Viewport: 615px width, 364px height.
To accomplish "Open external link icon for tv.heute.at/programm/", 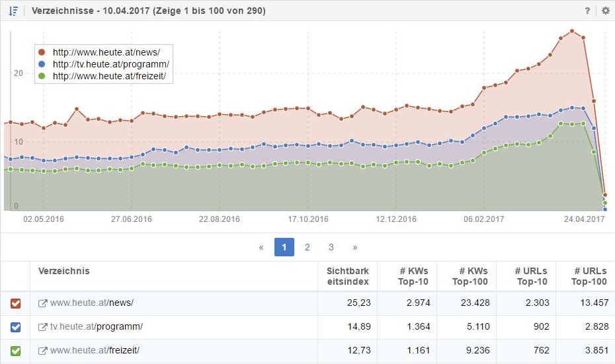I will (x=43, y=327).
